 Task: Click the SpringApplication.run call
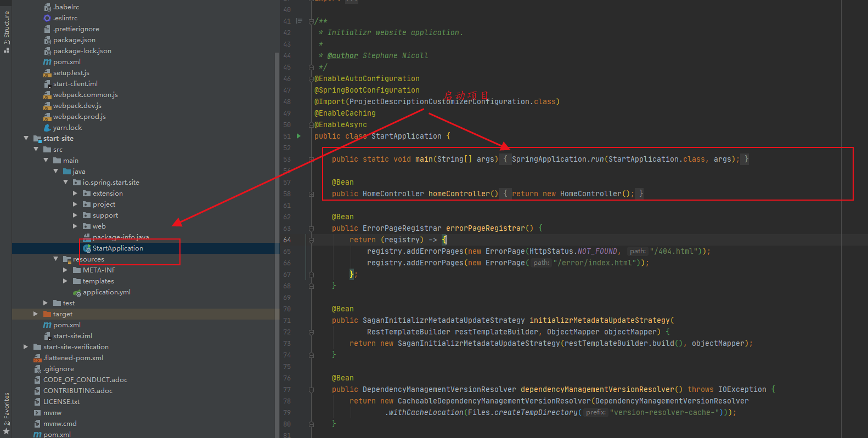tap(558, 159)
